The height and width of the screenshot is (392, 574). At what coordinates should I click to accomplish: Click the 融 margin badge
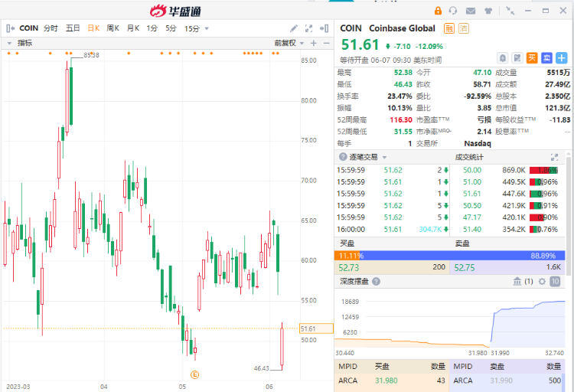coord(449,28)
